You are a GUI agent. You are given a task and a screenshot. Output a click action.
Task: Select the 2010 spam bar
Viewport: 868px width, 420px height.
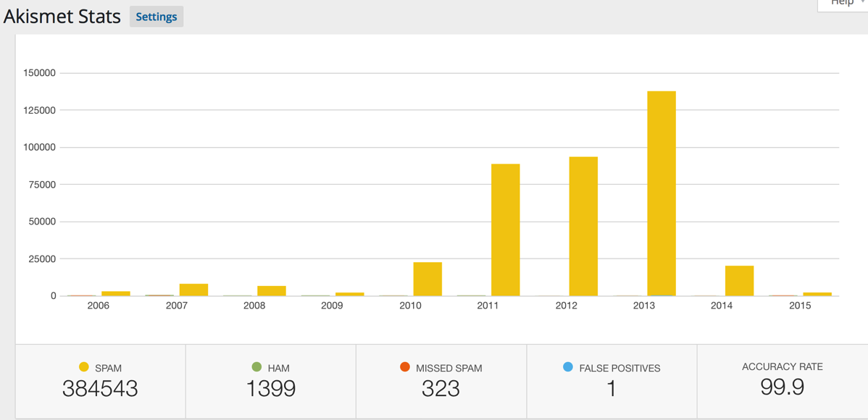click(427, 279)
